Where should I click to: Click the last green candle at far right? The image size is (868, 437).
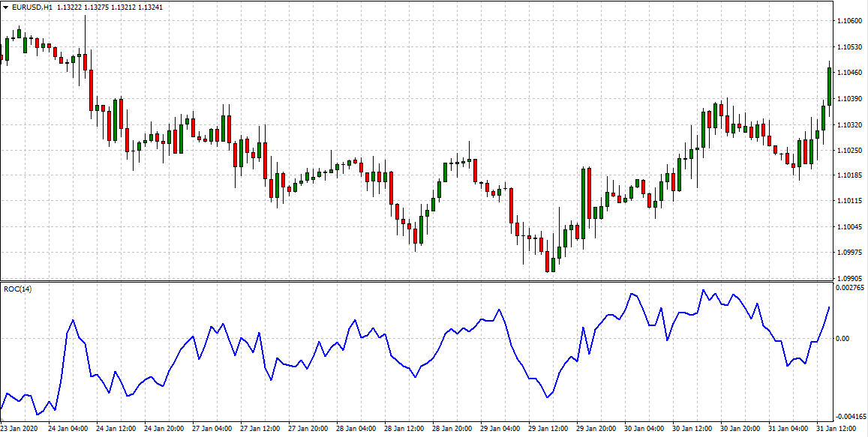tap(829, 86)
